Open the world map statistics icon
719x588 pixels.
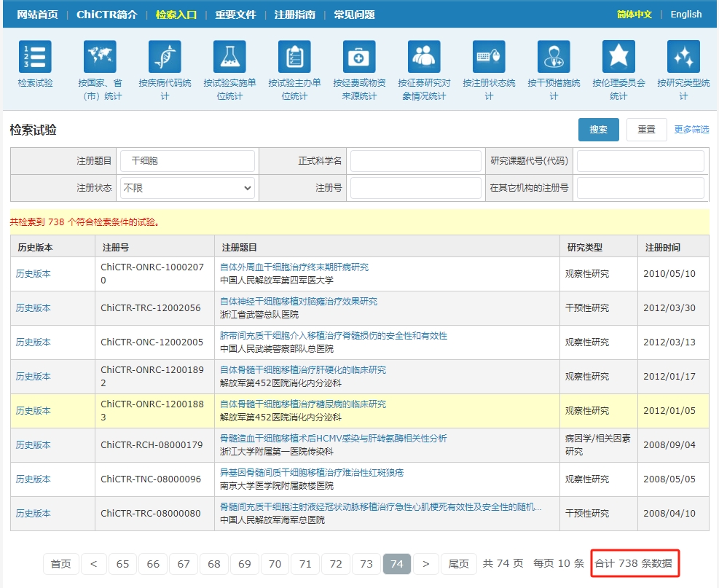(x=100, y=57)
